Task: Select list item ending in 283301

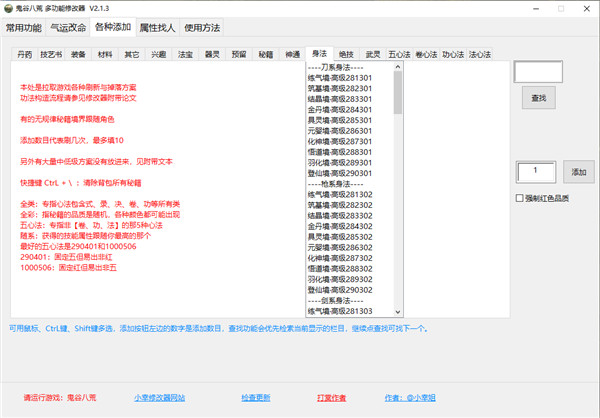Action: click(350, 99)
